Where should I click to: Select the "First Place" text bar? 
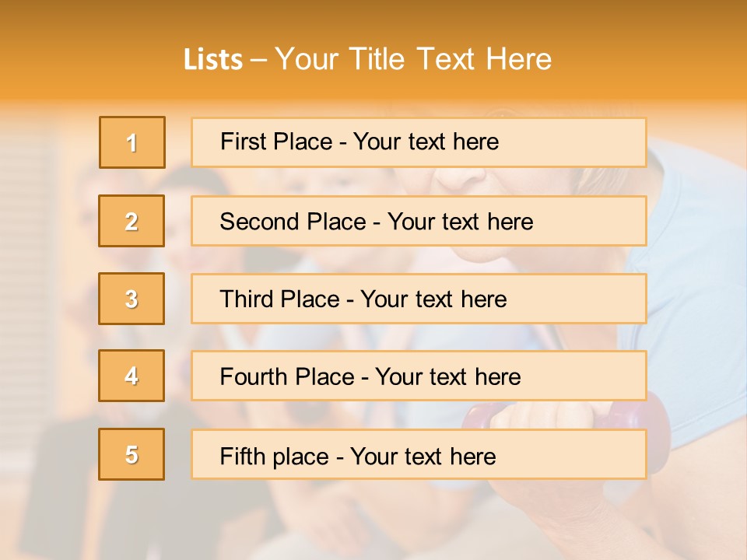419,142
